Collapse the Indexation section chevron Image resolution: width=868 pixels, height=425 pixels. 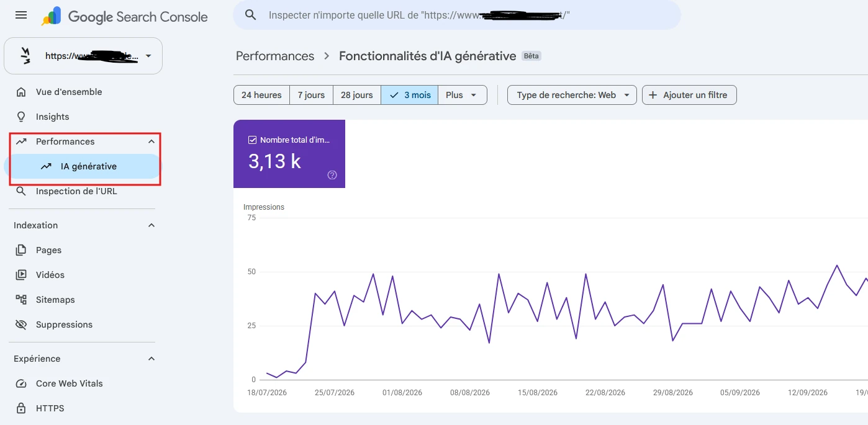[x=151, y=225]
